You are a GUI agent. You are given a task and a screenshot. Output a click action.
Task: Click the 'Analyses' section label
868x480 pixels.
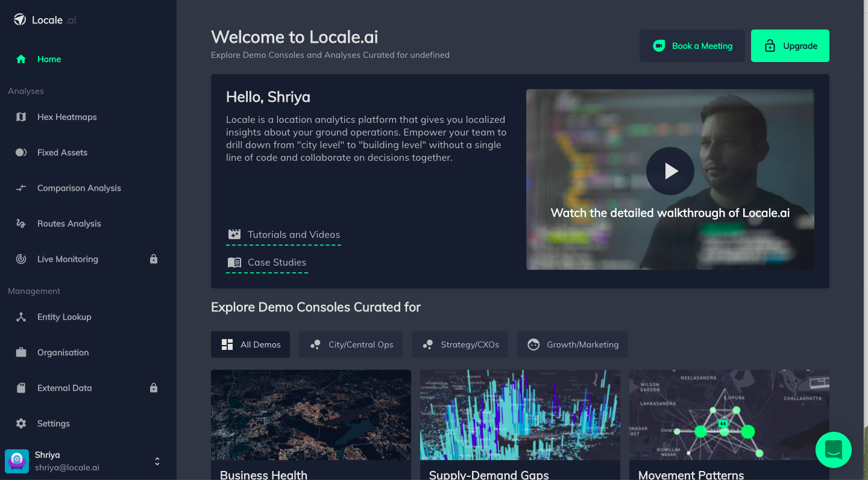26,91
